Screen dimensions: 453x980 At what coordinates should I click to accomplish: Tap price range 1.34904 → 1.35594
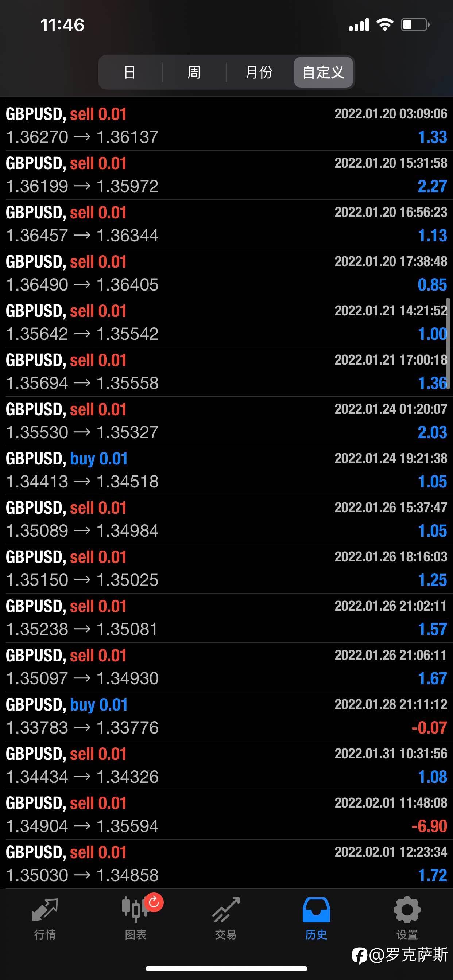point(82,826)
